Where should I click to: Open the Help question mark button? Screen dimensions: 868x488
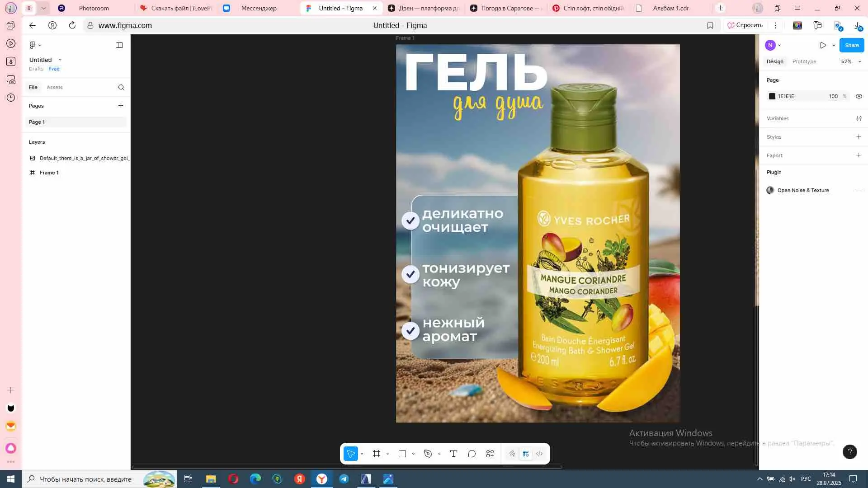pyautogui.click(x=850, y=452)
